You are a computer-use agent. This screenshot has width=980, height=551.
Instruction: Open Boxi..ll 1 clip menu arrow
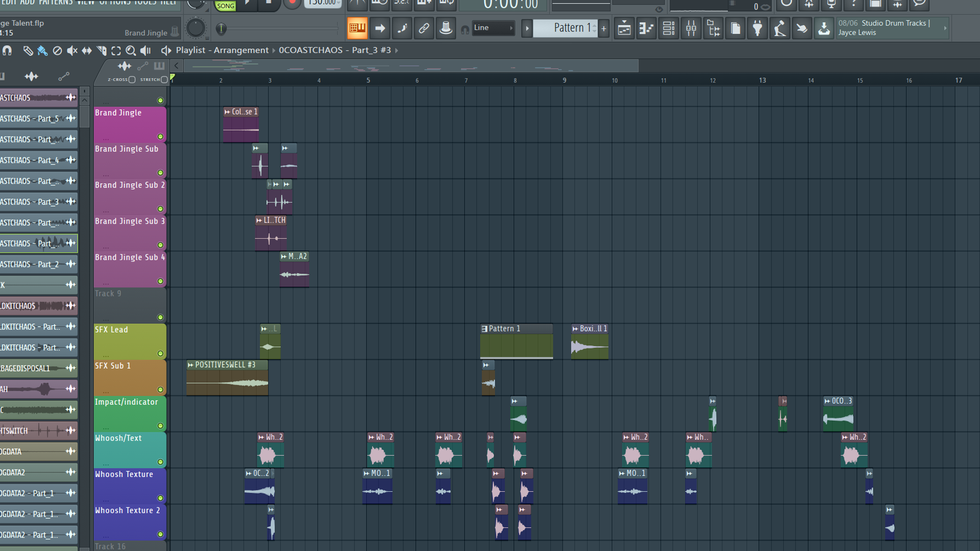click(x=575, y=329)
